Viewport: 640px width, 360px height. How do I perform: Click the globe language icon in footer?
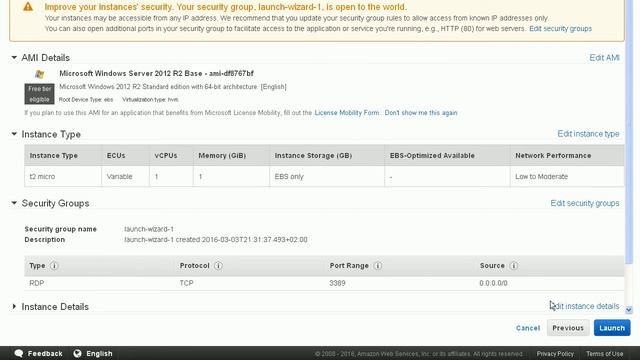coord(78,353)
